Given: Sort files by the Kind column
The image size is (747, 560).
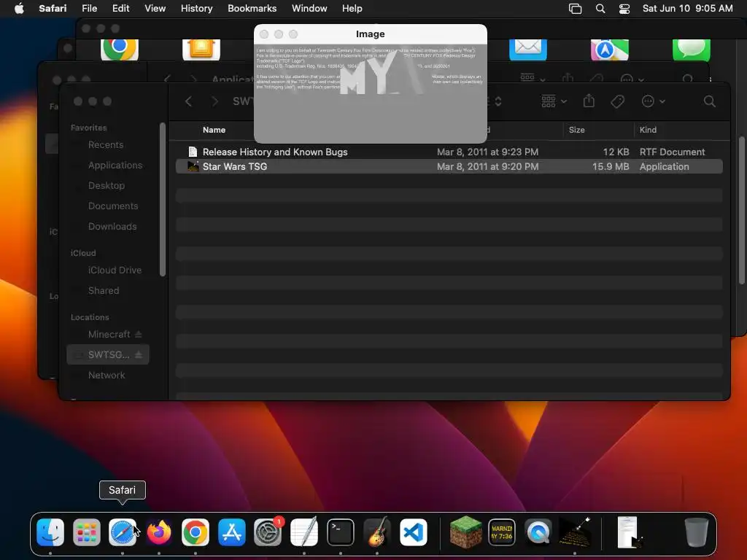Looking at the screenshot, I should point(648,130).
